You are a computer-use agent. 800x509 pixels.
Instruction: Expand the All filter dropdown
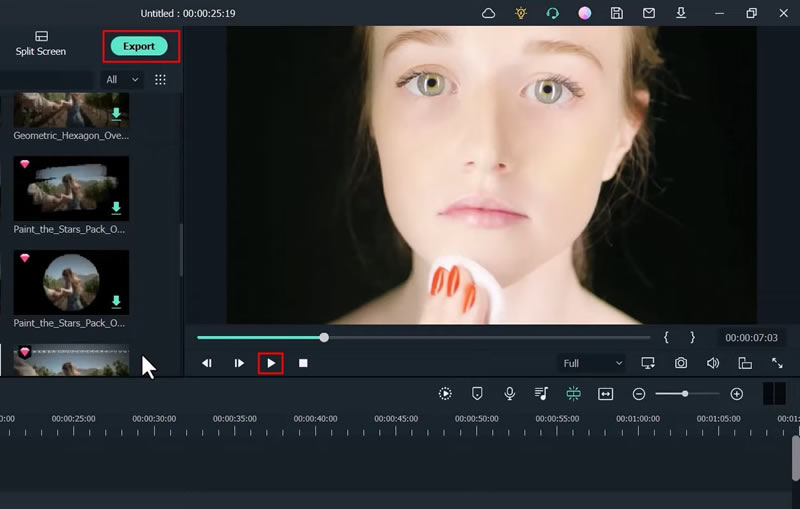coord(123,79)
